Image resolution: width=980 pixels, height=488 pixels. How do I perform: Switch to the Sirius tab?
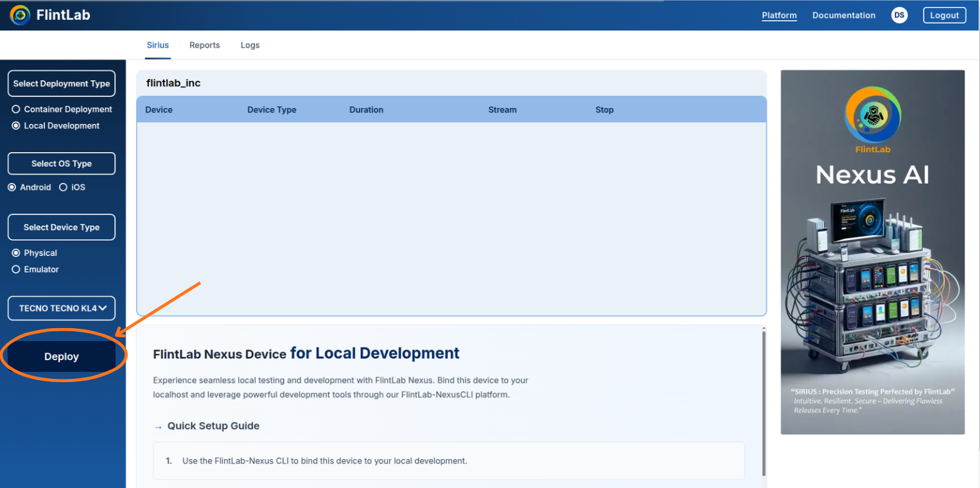coord(158,45)
